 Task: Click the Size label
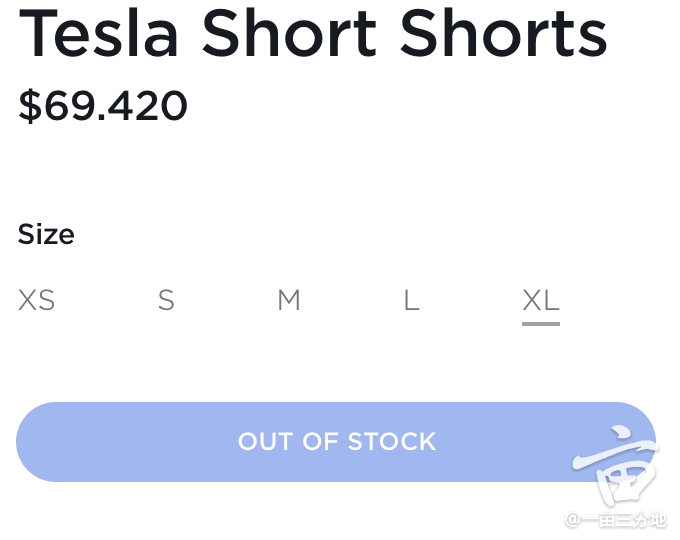click(46, 234)
